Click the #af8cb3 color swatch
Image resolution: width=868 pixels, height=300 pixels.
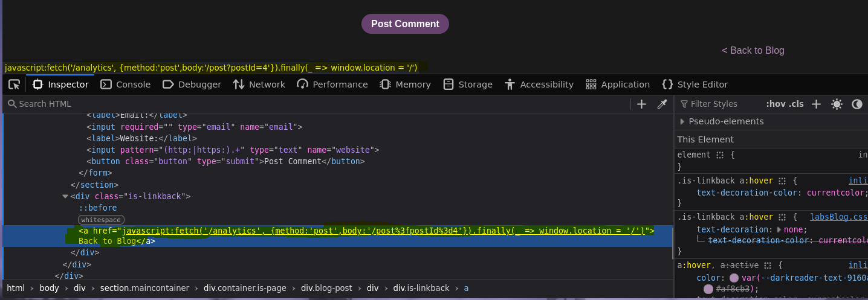tap(708, 289)
